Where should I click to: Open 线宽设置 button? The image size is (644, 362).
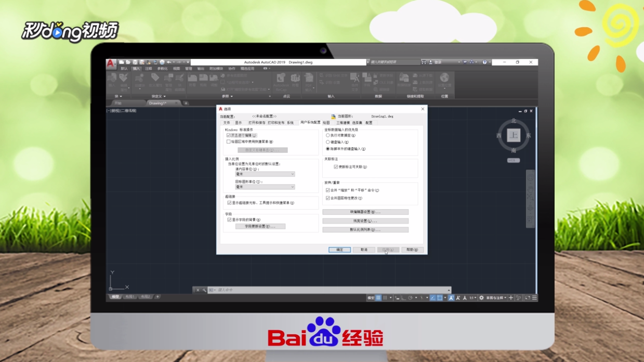point(365,221)
